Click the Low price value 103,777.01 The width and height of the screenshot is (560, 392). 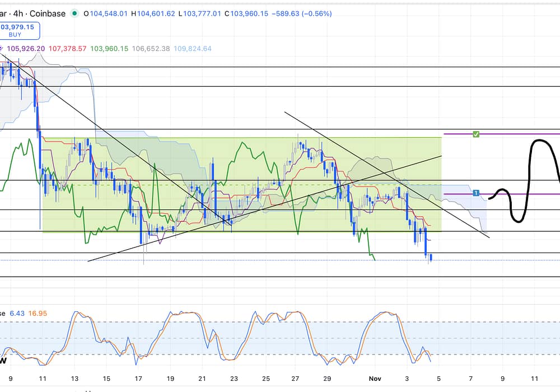point(200,13)
